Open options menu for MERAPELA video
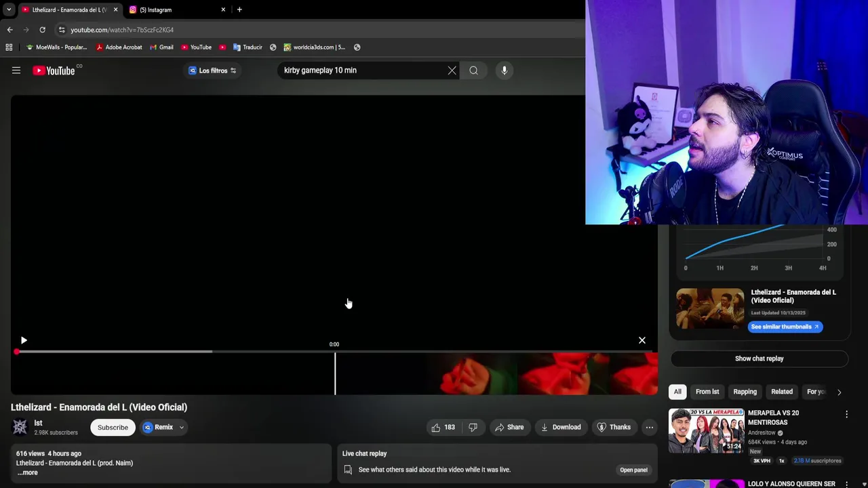Viewport: 868px width, 488px height. point(846,414)
